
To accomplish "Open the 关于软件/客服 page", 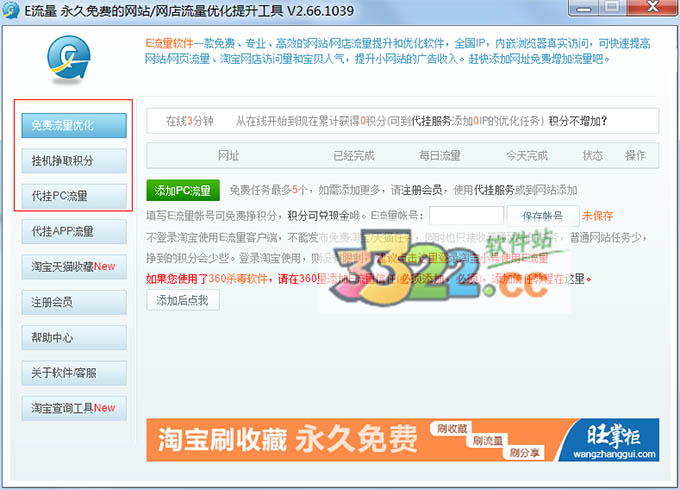I will coord(74,373).
